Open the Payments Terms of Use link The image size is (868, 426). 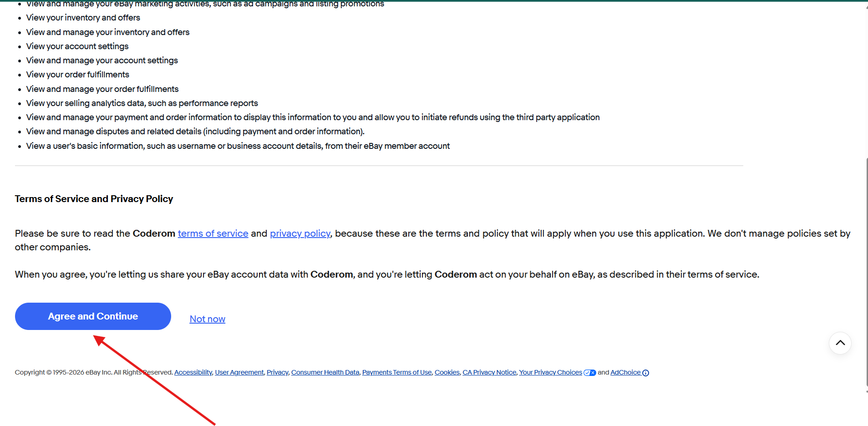pyautogui.click(x=397, y=372)
